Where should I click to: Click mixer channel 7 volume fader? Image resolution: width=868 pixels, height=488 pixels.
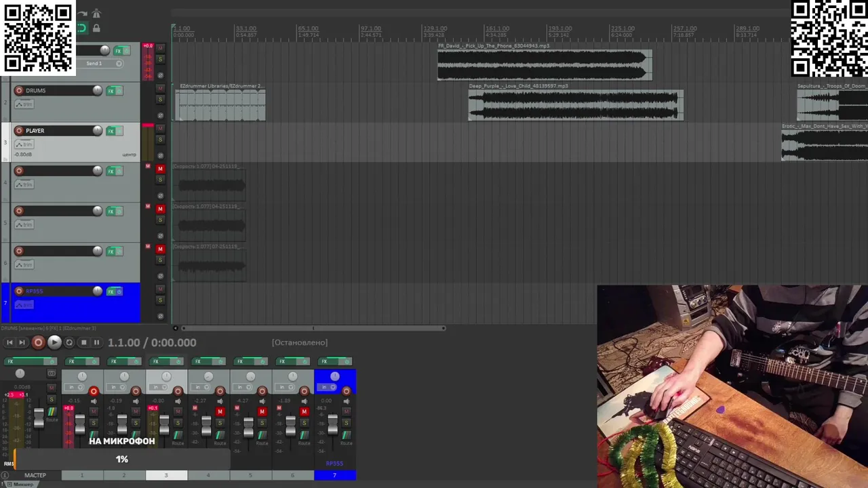(x=332, y=426)
